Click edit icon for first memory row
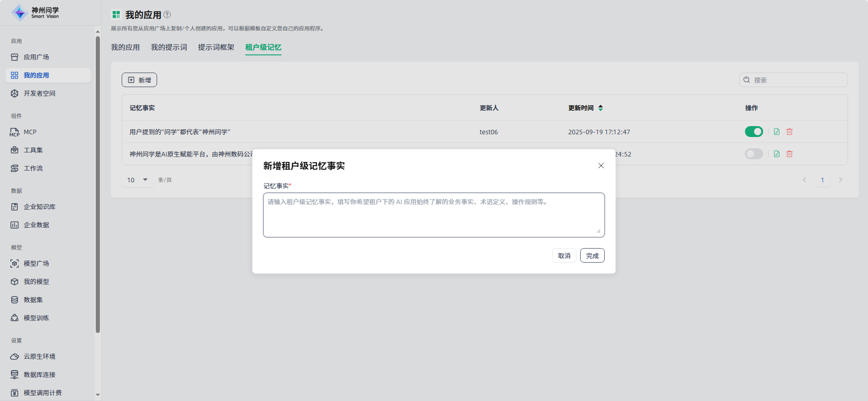868x401 pixels. tap(777, 132)
